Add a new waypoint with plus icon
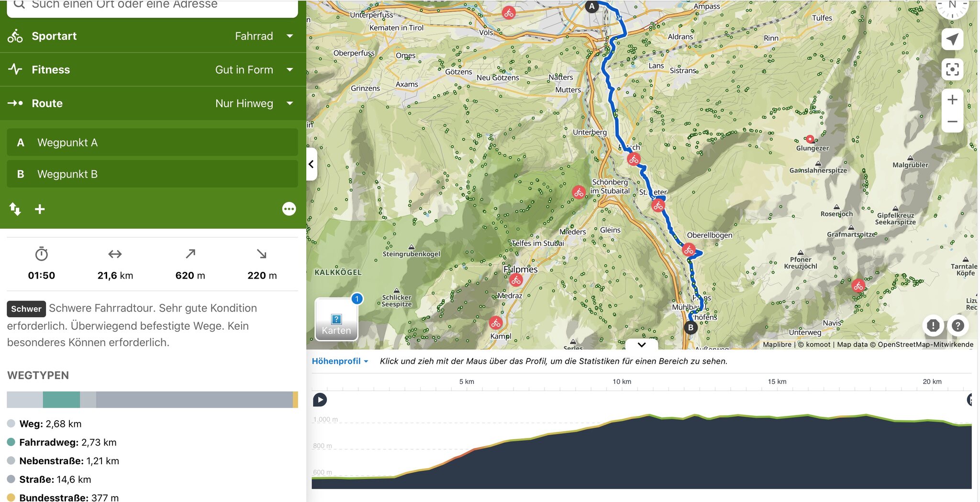Viewport: 980px width, 502px height. tap(40, 209)
